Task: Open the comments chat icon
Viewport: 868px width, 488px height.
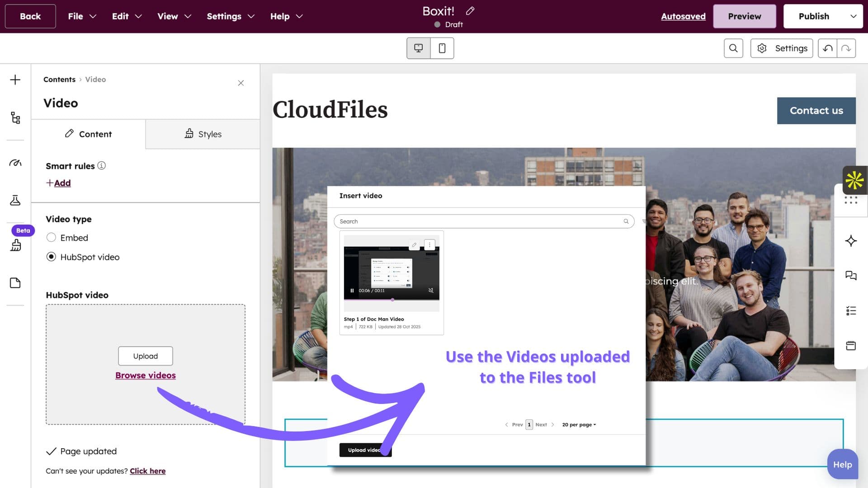Action: (851, 275)
